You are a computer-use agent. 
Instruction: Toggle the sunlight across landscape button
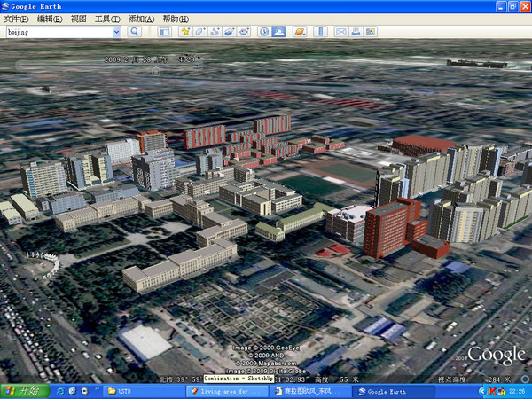279,32
